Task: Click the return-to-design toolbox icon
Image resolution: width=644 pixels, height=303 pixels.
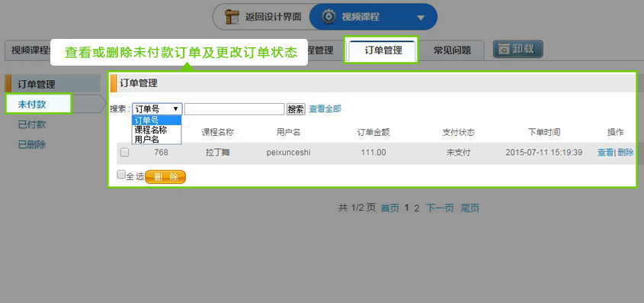Action: click(x=232, y=17)
